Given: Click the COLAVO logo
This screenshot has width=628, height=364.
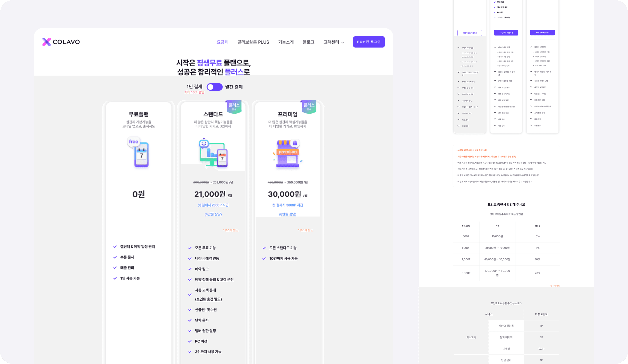Looking at the screenshot, I should (x=61, y=42).
